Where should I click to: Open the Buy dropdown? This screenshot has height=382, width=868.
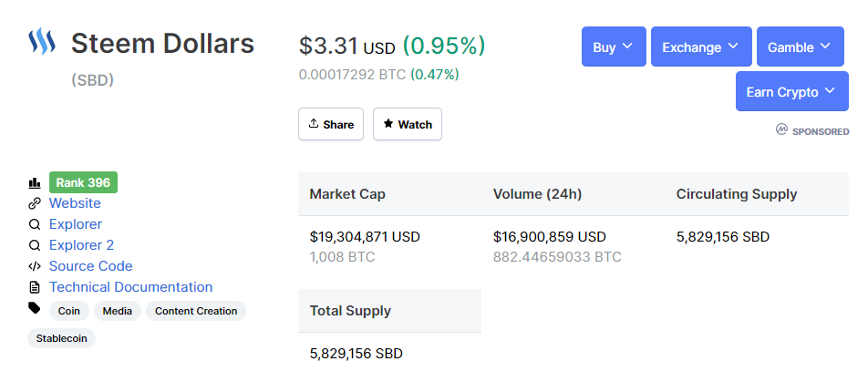(x=614, y=46)
